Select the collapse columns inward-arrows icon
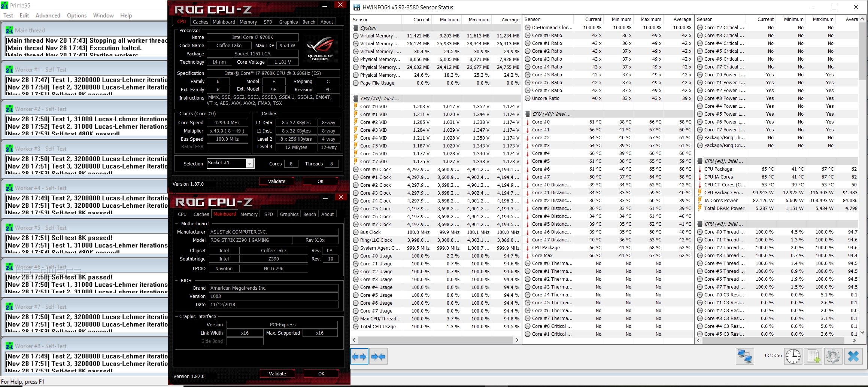The height and width of the screenshot is (387, 868). click(379, 356)
